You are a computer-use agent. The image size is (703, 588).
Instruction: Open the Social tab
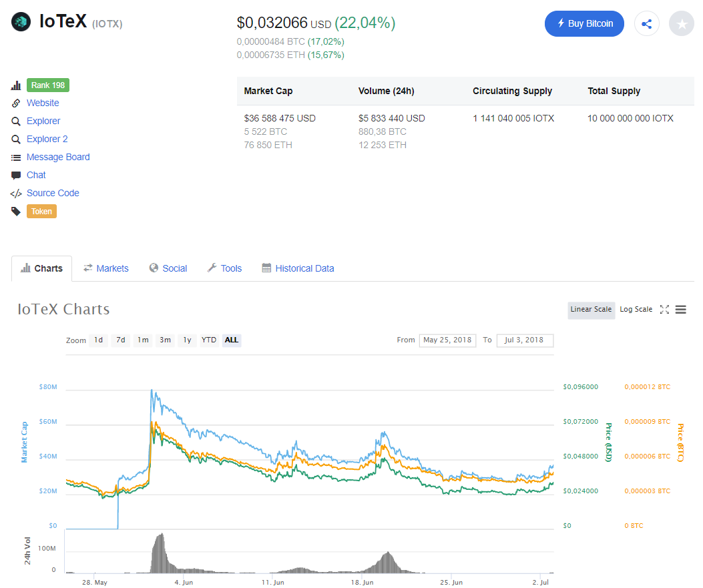pyautogui.click(x=168, y=268)
